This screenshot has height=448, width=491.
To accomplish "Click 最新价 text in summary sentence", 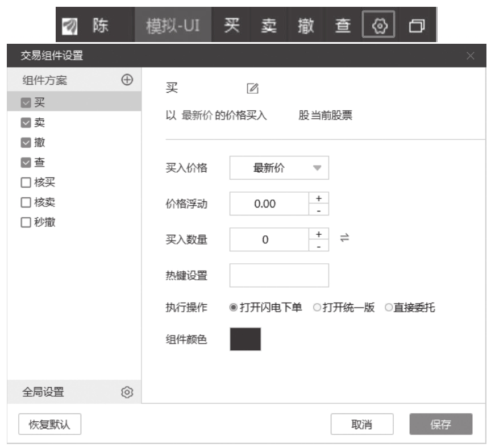I will click(197, 115).
